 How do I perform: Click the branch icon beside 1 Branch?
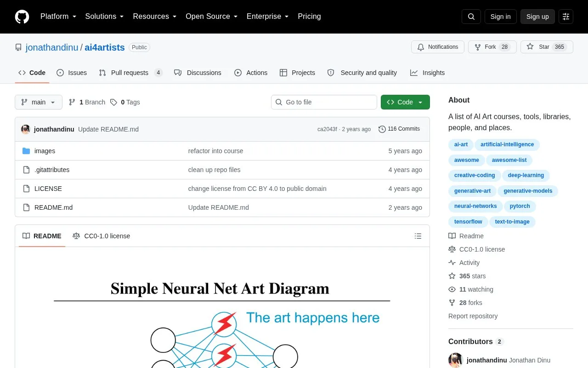point(72,102)
